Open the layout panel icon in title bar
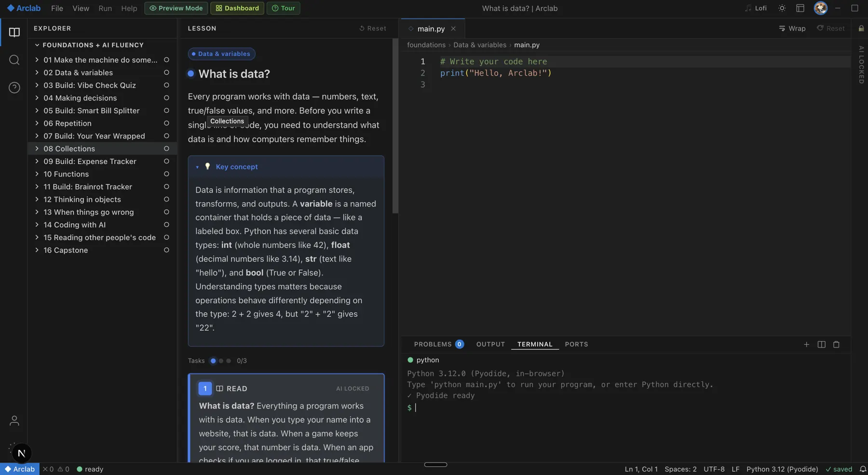This screenshot has height=475, width=868. pyautogui.click(x=800, y=8)
